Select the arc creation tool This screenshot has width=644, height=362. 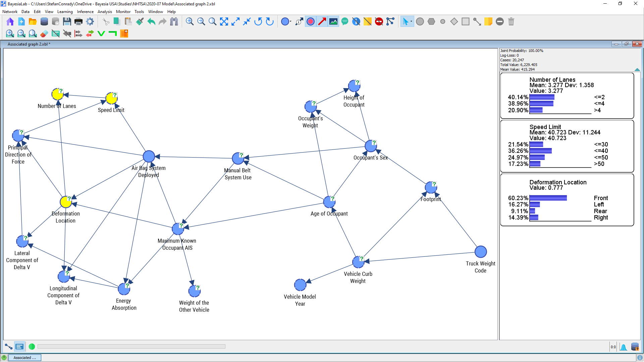(x=477, y=22)
